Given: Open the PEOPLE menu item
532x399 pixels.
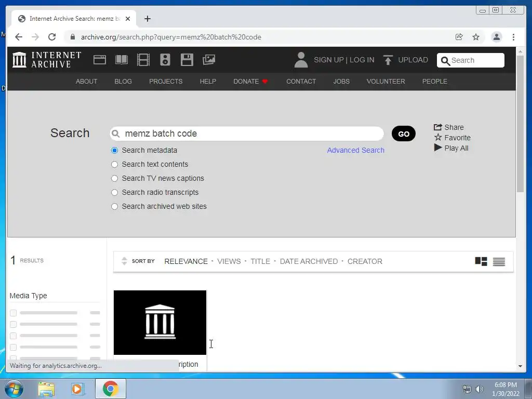Looking at the screenshot, I should (435, 82).
